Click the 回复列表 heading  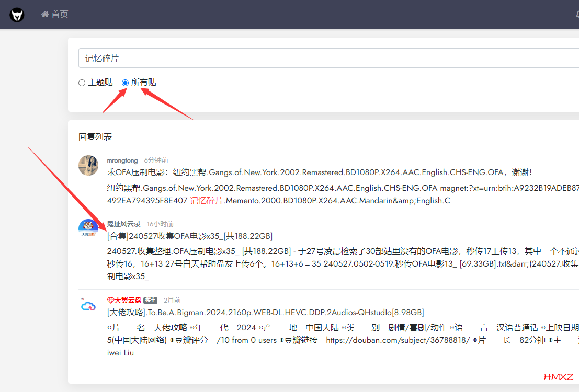[x=95, y=137]
